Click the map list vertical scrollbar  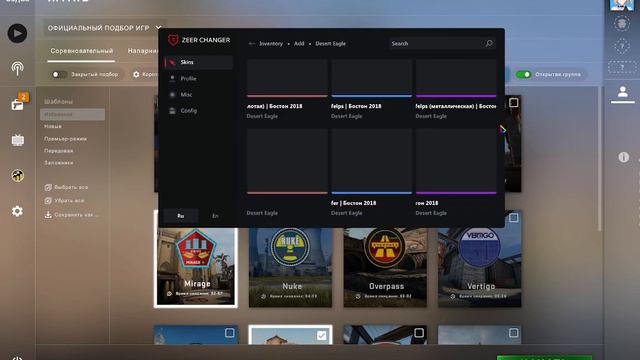(x=599, y=159)
